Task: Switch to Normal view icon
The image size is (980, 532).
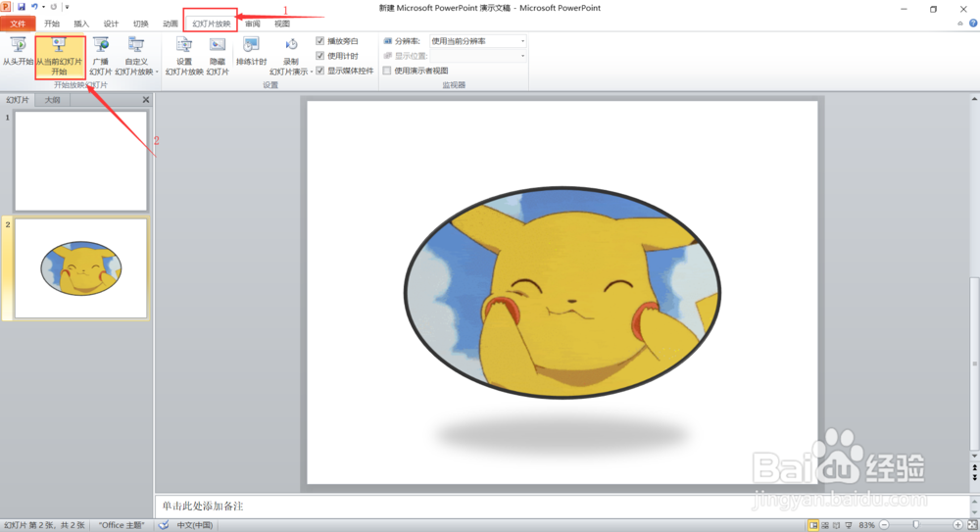Action: [x=813, y=525]
